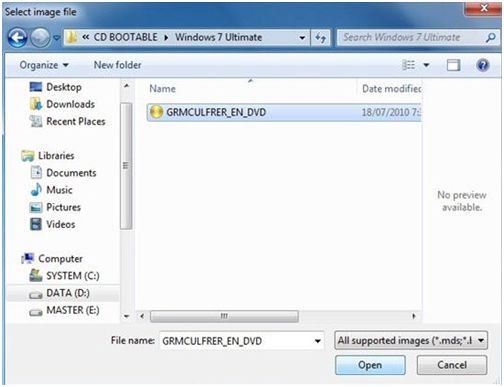The width and height of the screenshot is (504, 387).
Task: Select Computer in the navigation pane
Action: tap(60, 259)
